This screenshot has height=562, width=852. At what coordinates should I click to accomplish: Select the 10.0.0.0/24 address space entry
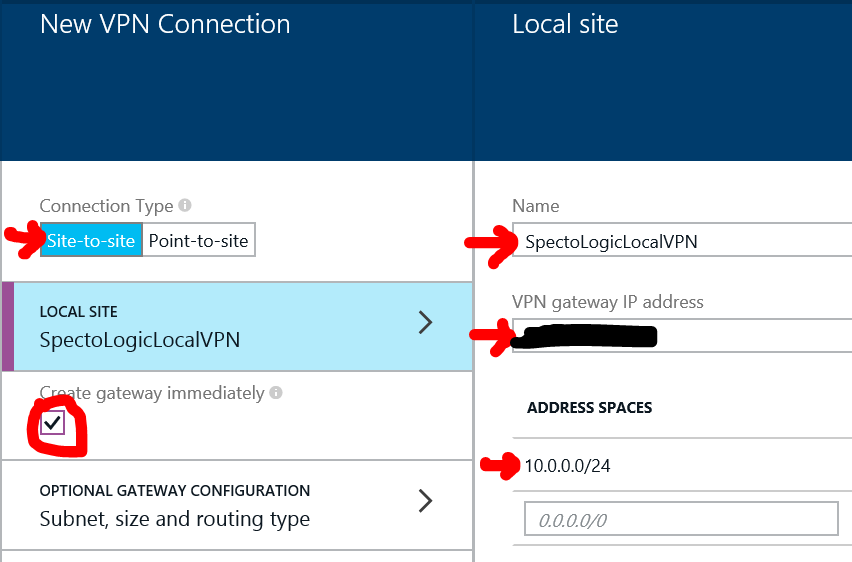point(569,465)
